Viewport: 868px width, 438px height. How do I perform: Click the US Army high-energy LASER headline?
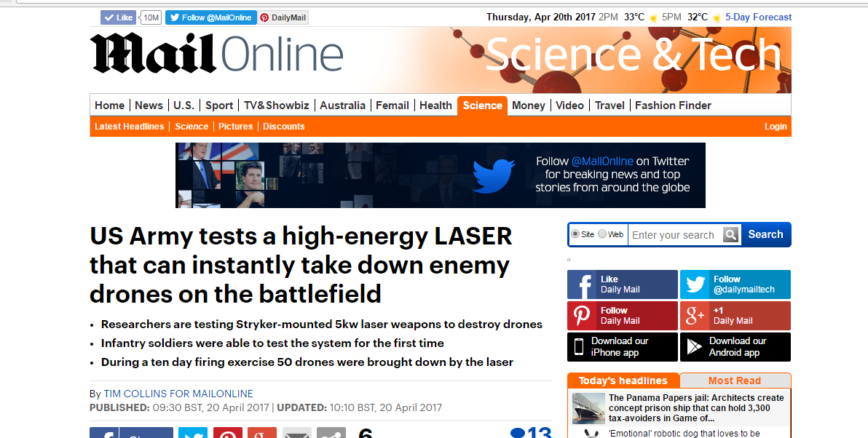(x=301, y=266)
